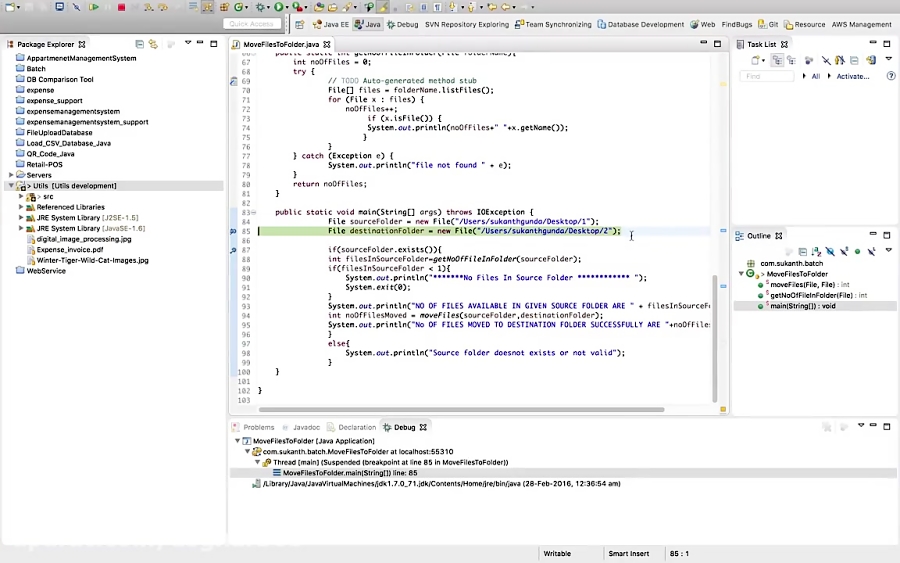
Task: Open SVN Repository Exploring perspective
Action: 467,24
